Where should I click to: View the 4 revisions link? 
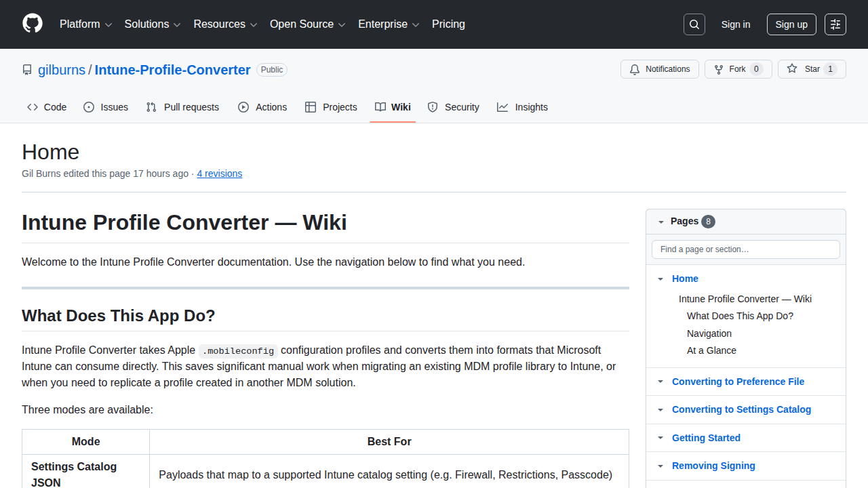click(220, 174)
